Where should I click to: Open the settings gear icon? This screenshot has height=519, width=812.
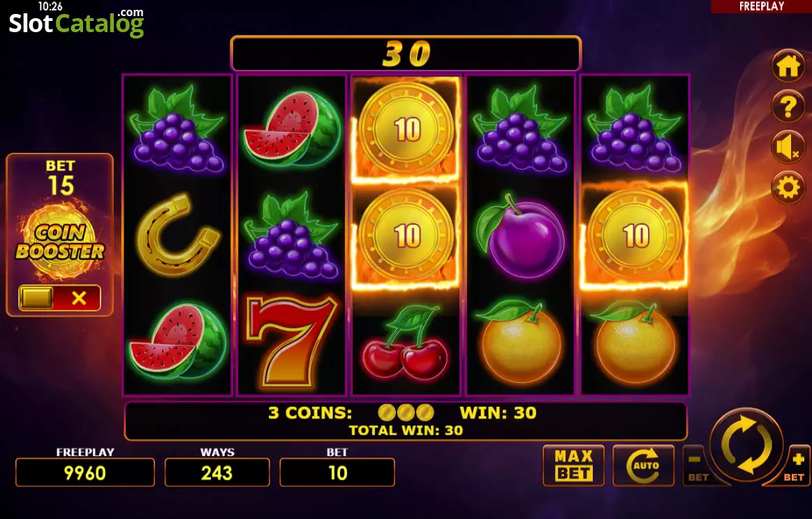788,187
